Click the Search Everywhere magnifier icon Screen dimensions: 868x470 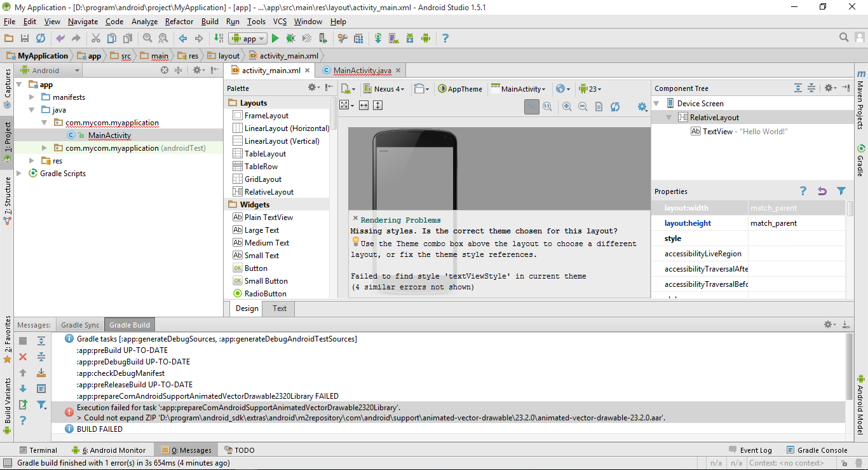[844, 38]
